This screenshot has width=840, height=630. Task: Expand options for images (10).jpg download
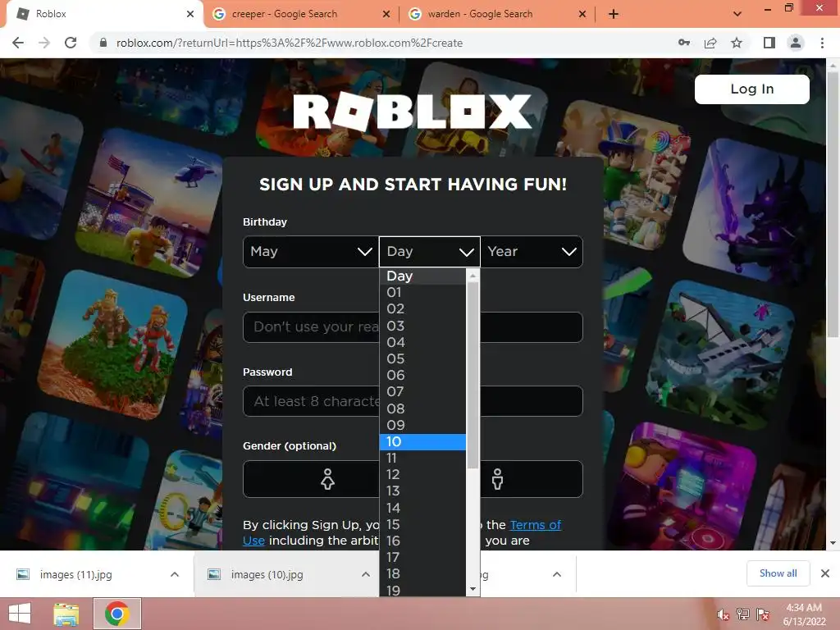(365, 574)
